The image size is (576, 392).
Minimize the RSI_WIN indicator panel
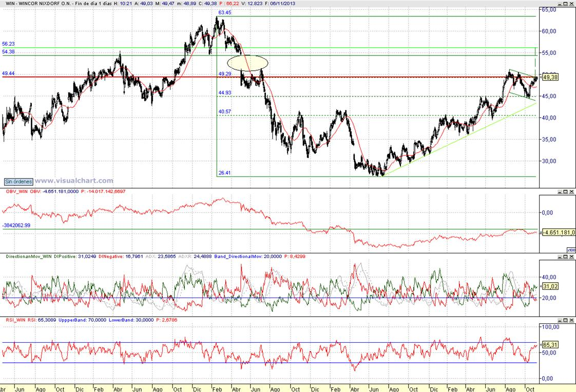(x=560, y=320)
